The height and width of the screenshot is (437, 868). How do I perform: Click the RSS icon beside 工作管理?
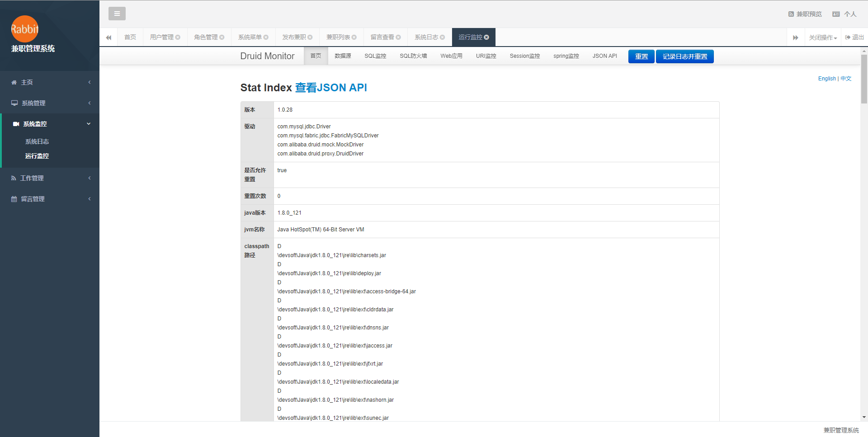click(x=14, y=178)
